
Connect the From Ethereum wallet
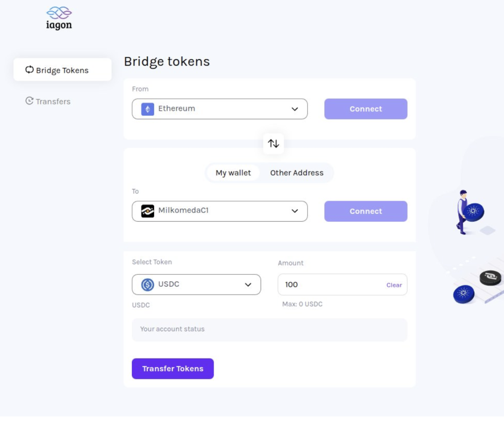[365, 109]
